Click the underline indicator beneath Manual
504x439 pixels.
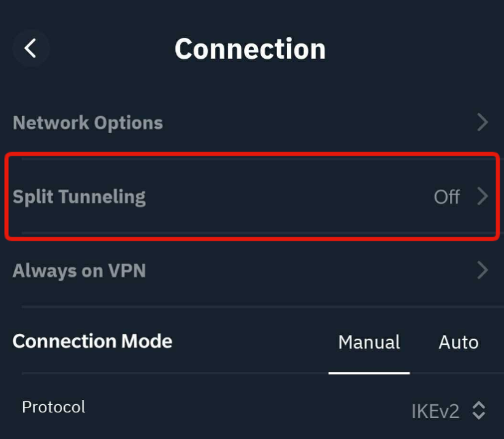coord(369,373)
